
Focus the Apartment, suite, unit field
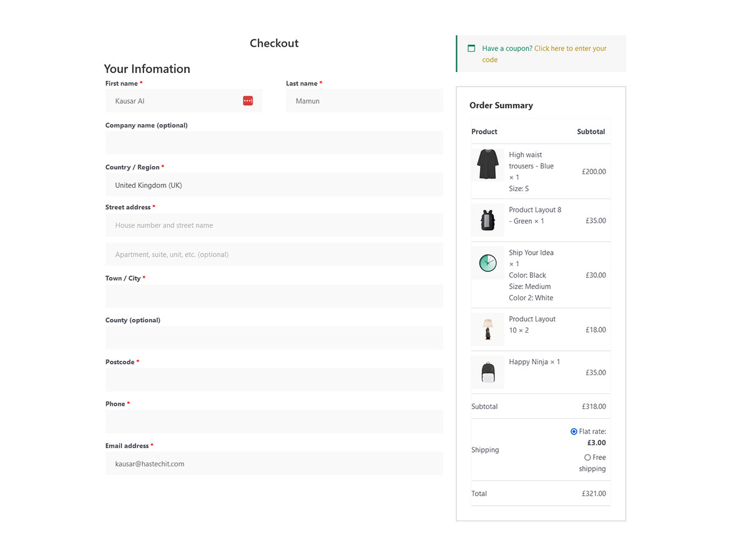click(x=274, y=254)
